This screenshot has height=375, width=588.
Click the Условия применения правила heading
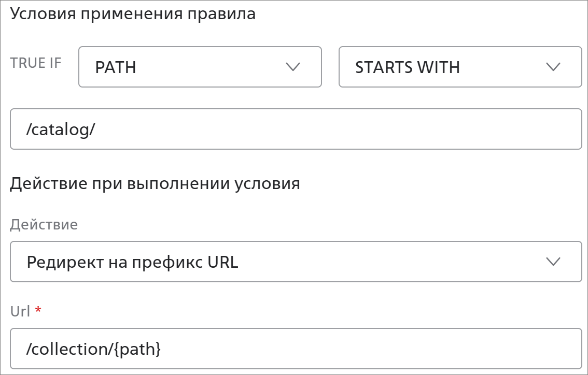click(x=133, y=14)
